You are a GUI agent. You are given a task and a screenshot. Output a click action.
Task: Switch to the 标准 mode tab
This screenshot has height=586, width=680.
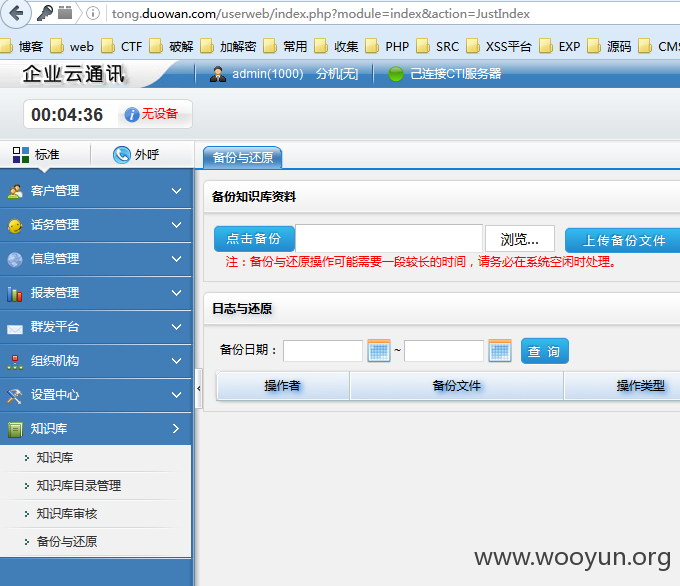tap(36, 154)
